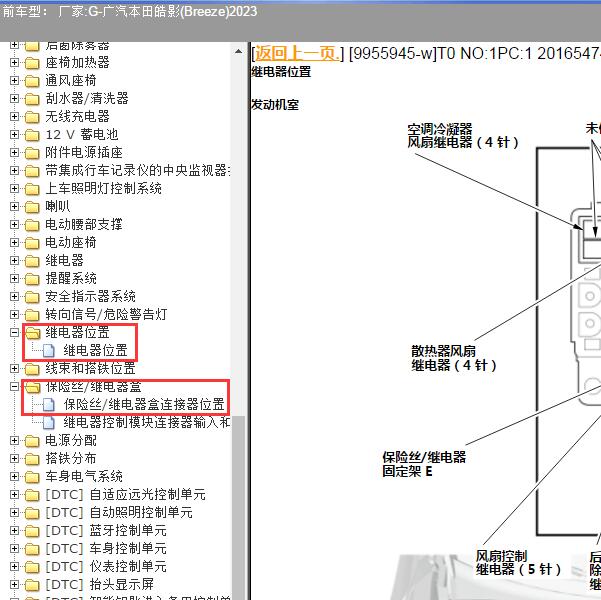Expand the 座椅加热器 folder
The height and width of the screenshot is (600, 601).
[15, 62]
